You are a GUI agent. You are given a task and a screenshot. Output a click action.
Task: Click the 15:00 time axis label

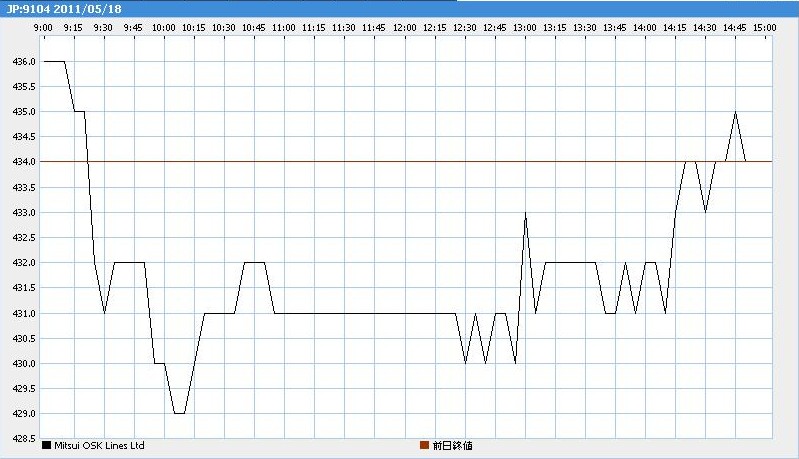coord(765,28)
